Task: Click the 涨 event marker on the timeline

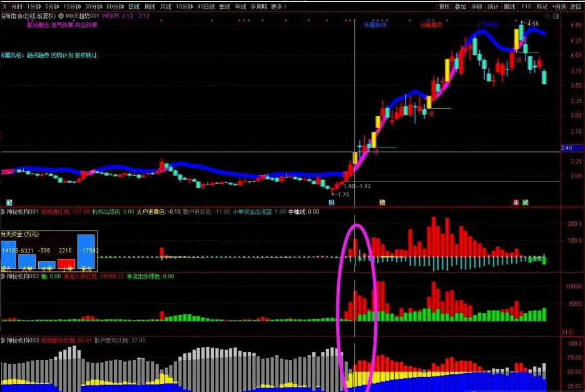Action: pyautogui.click(x=516, y=203)
